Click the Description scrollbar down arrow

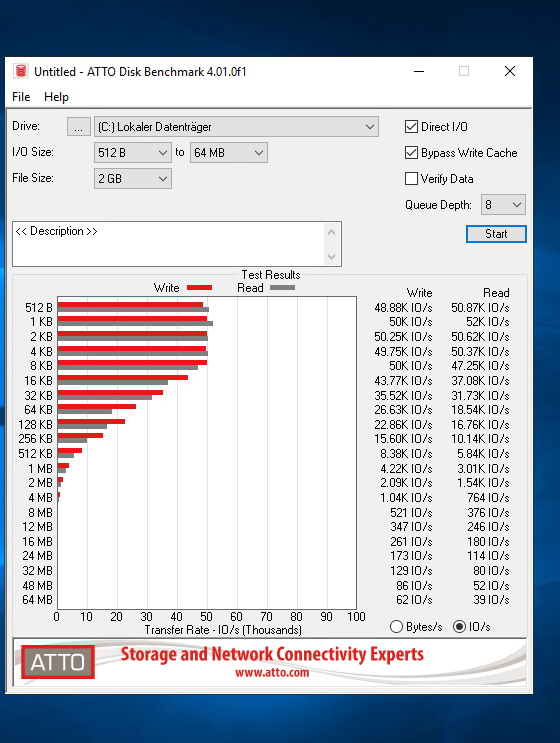(332, 256)
